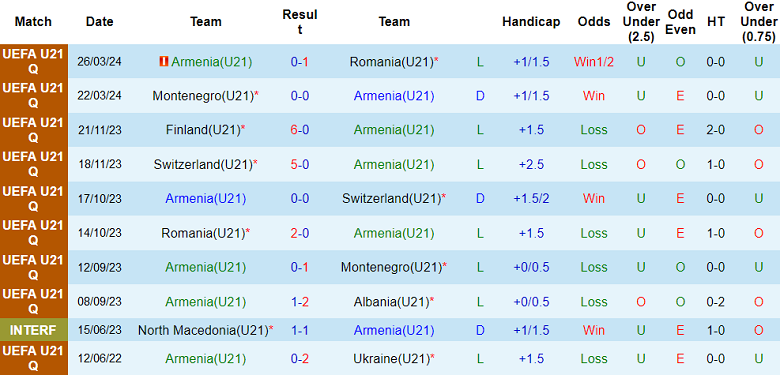Open Switzerland(U21) team link in 18/11/23 row

click(x=203, y=165)
